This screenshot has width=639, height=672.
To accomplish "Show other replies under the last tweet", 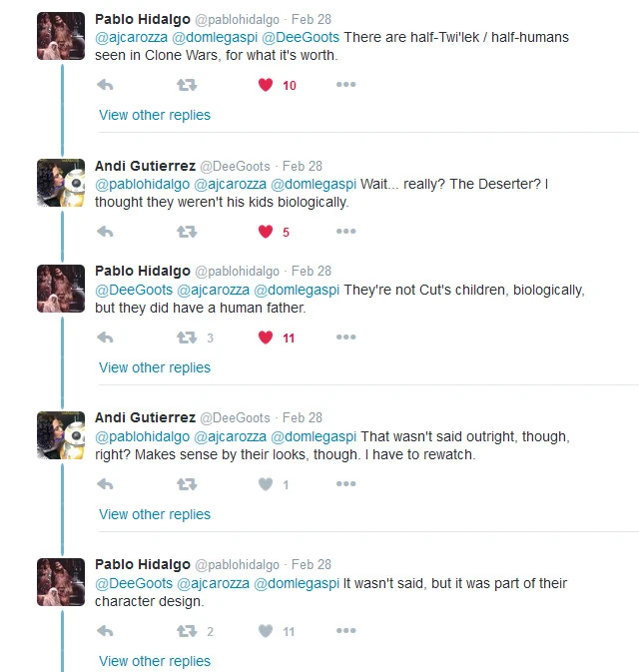I will (155, 661).
